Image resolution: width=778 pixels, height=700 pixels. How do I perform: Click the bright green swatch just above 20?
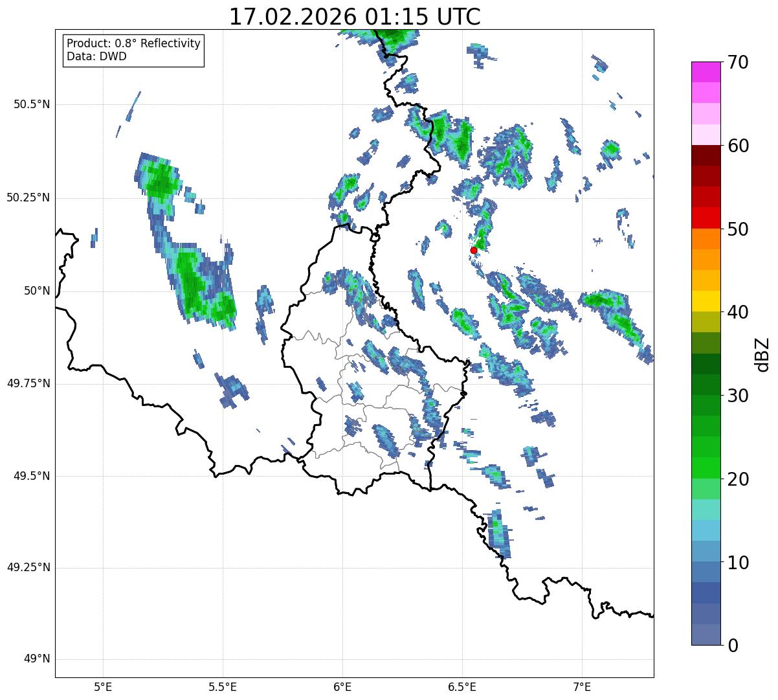click(706, 468)
